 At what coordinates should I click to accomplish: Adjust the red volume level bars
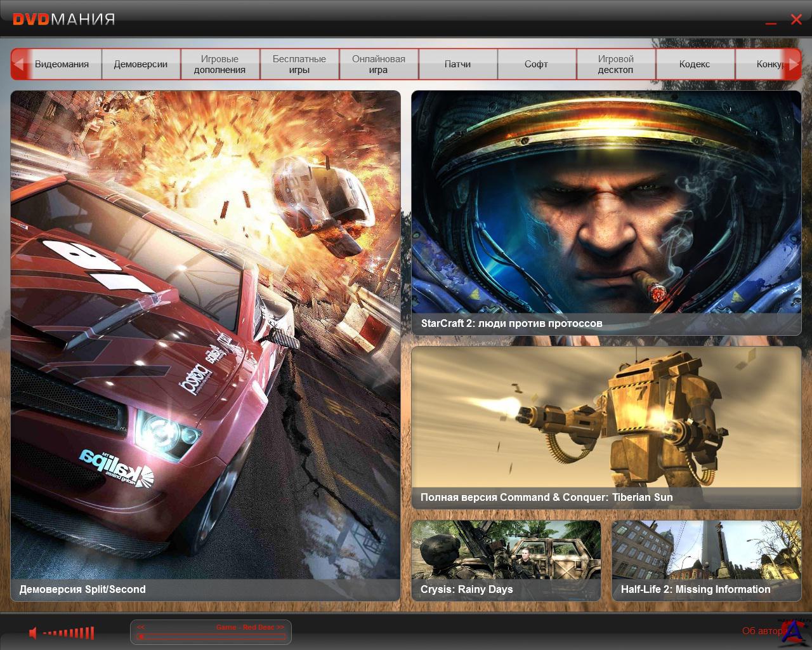tap(70, 633)
